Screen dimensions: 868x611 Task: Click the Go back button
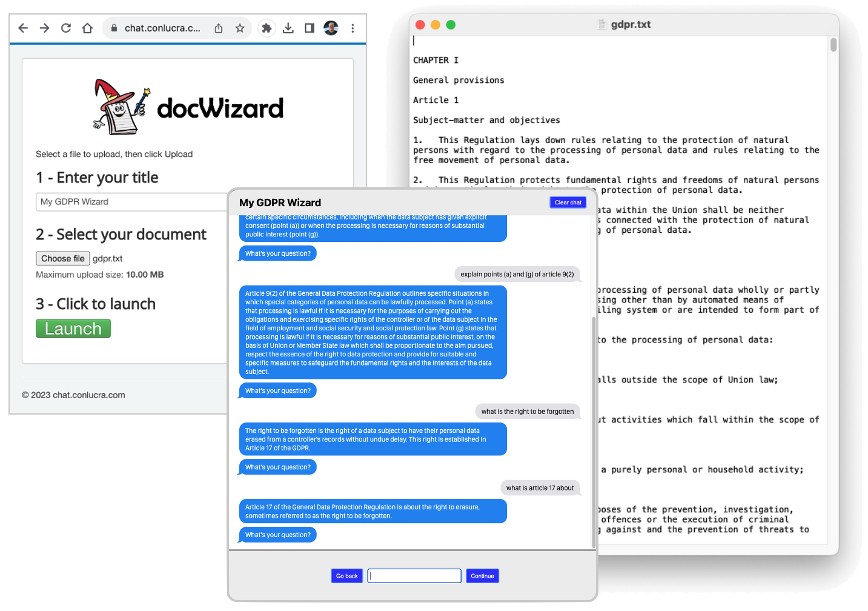346,576
